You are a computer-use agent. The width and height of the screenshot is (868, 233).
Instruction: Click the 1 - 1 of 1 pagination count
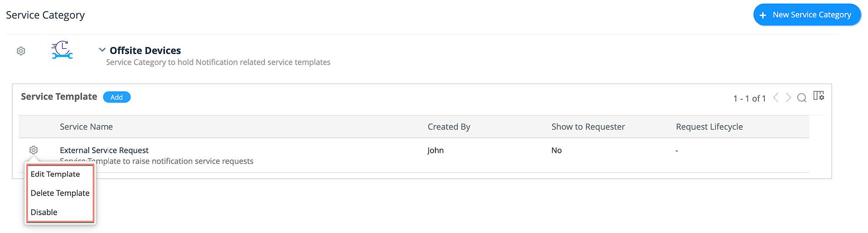tap(749, 98)
